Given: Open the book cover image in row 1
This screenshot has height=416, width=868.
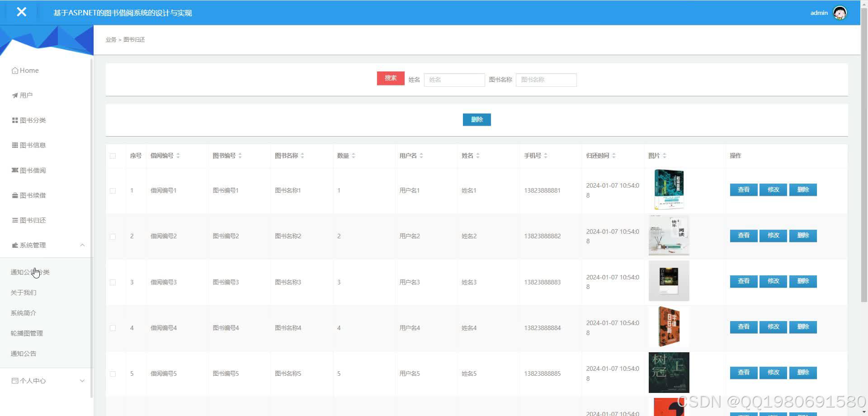Looking at the screenshot, I should 669,189.
